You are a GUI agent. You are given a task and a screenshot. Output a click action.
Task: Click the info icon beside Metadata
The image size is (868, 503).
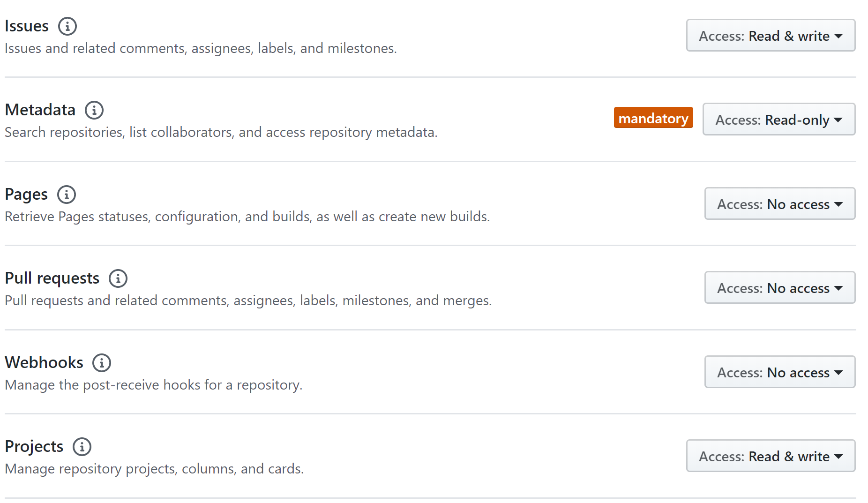[94, 110]
